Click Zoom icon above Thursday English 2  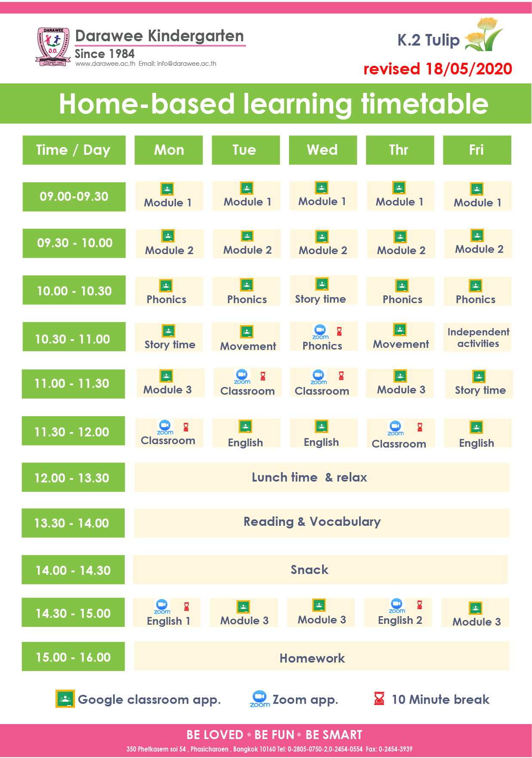tap(397, 605)
